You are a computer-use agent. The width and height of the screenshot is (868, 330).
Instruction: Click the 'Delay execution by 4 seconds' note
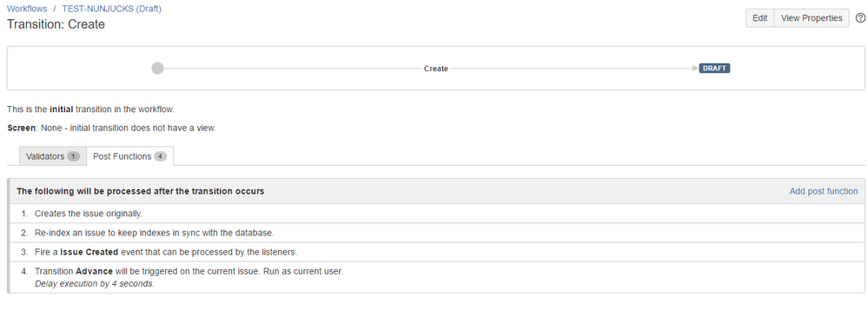(94, 283)
